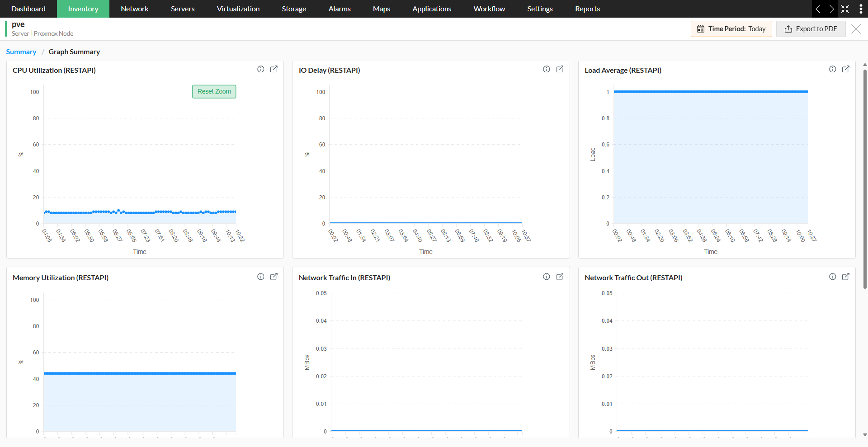This screenshot has height=447, width=868.
Task: View info for Load Average graph
Action: tap(833, 69)
